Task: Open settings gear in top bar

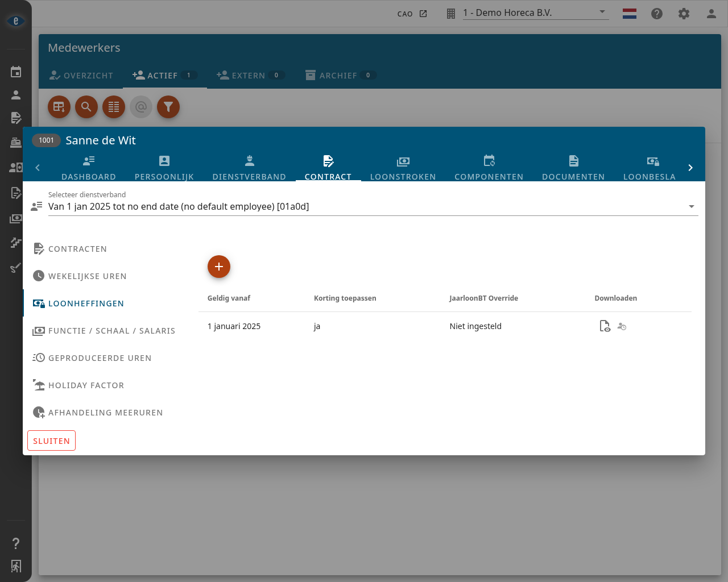Action: pos(684,14)
